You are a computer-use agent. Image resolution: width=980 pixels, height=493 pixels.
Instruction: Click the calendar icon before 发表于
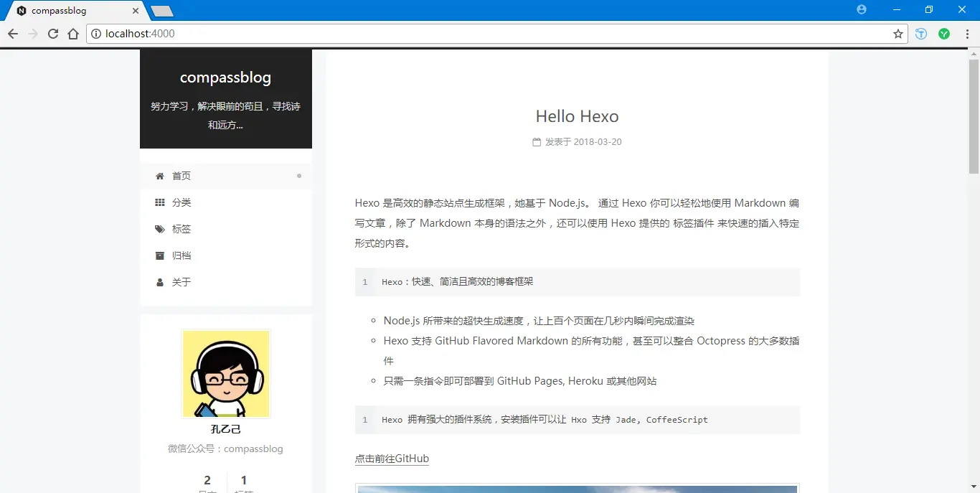click(537, 142)
